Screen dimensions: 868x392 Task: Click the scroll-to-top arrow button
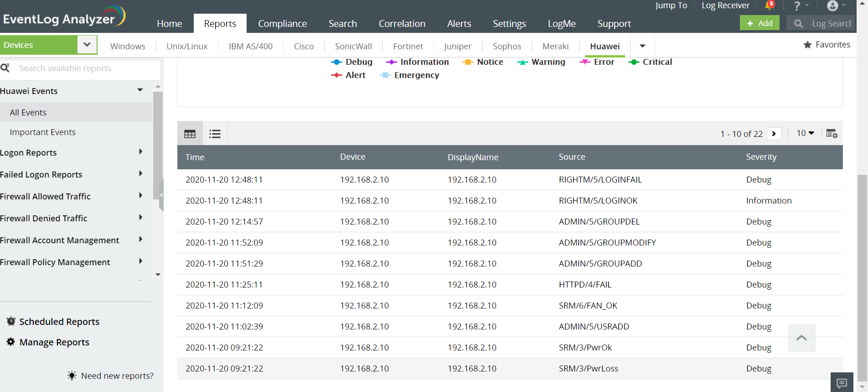click(801, 338)
